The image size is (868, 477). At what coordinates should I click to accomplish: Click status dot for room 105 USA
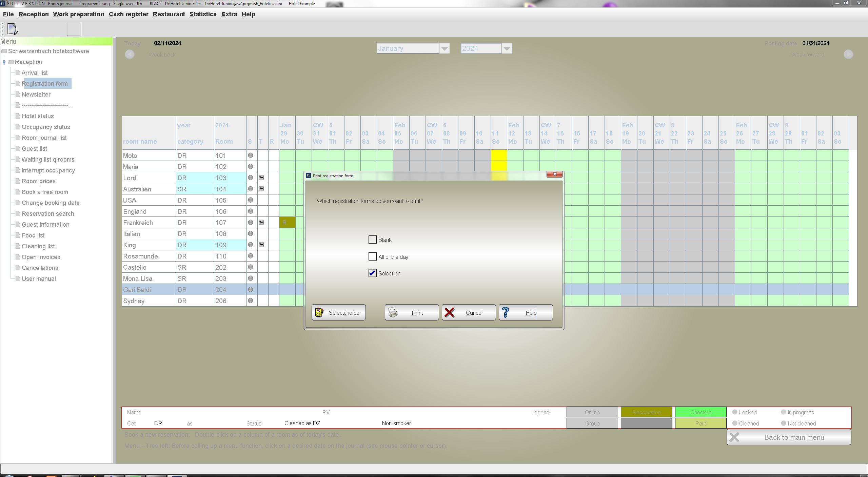(251, 200)
